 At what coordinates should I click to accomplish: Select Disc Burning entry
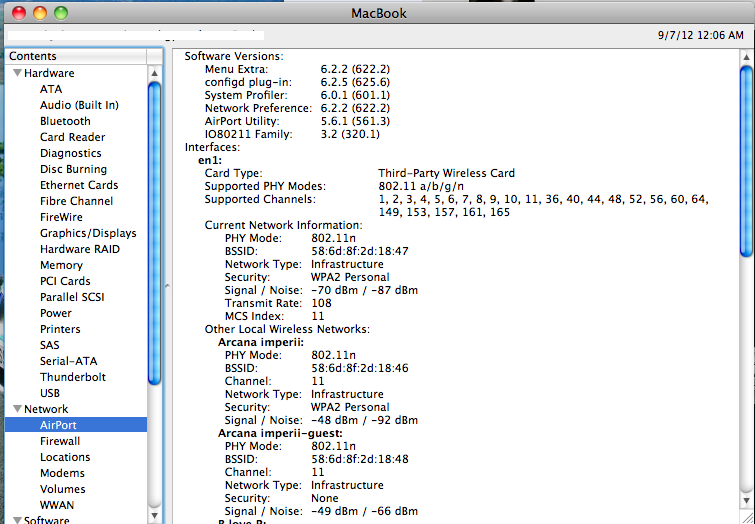point(73,169)
